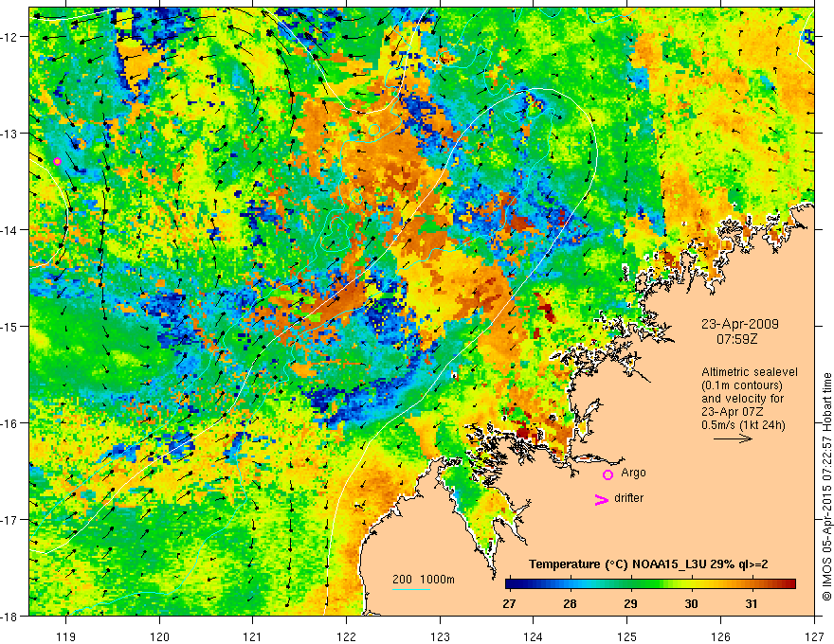Click the '0.5m/s (1kt 24h)' text
This screenshot has height=644, width=834.
743,425
